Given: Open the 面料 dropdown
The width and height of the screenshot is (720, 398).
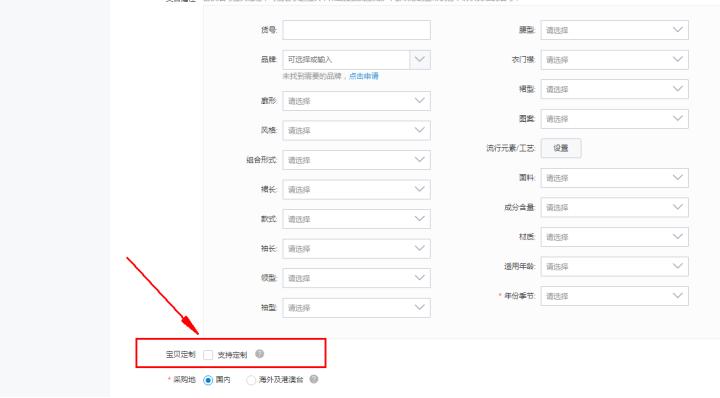Looking at the screenshot, I should (614, 178).
